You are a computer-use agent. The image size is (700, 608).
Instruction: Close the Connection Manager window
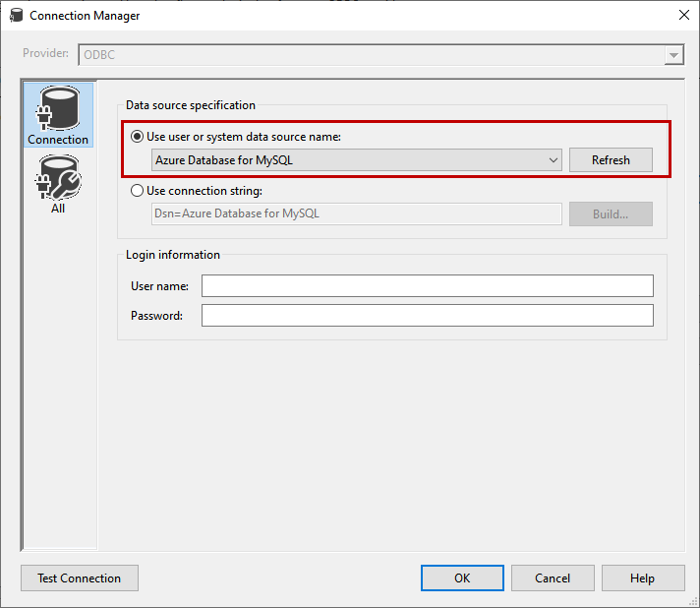click(683, 15)
